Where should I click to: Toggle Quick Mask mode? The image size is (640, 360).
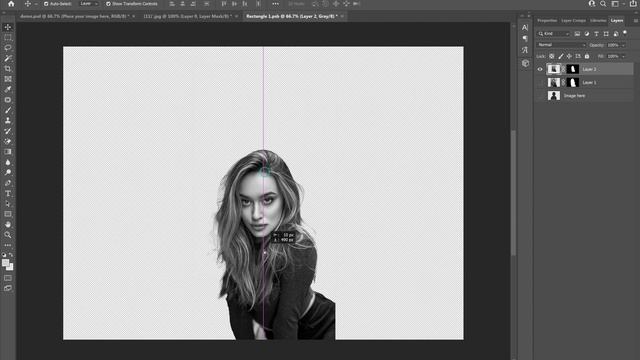(8, 278)
